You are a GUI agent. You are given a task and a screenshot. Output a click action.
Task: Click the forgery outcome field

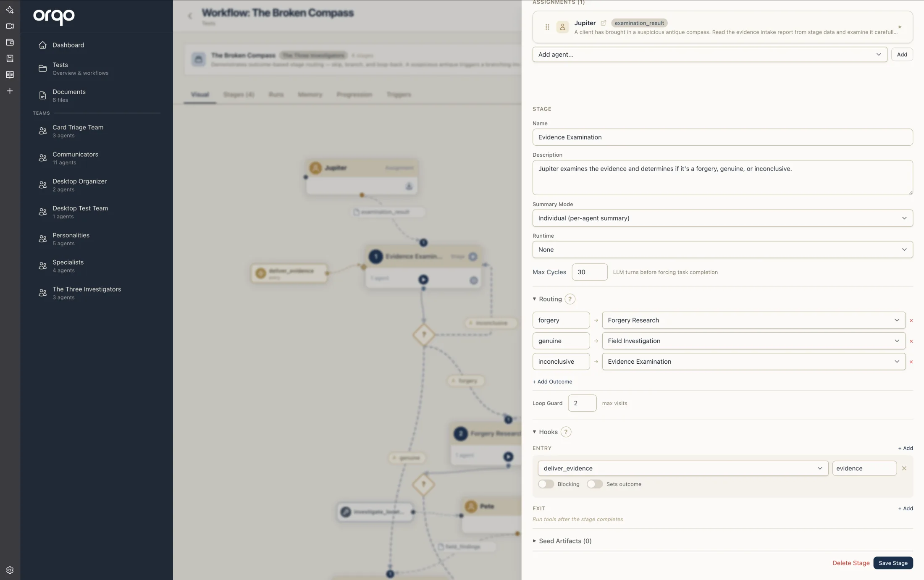pos(561,320)
